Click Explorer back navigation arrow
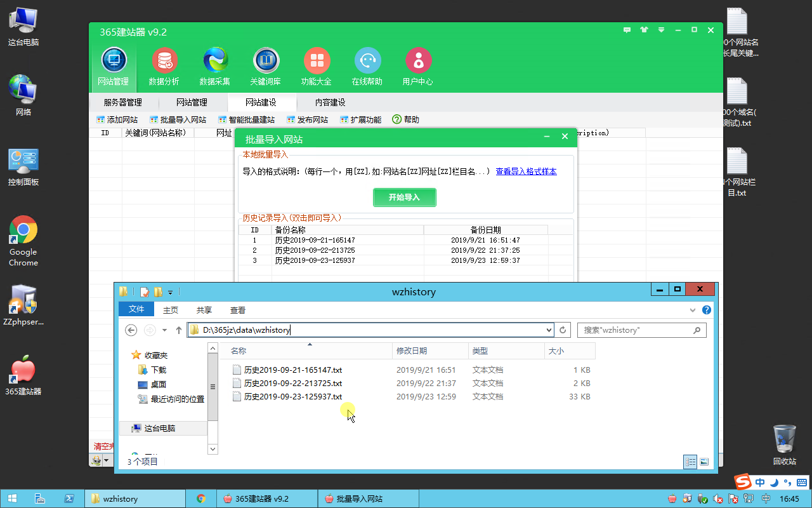 click(x=131, y=330)
